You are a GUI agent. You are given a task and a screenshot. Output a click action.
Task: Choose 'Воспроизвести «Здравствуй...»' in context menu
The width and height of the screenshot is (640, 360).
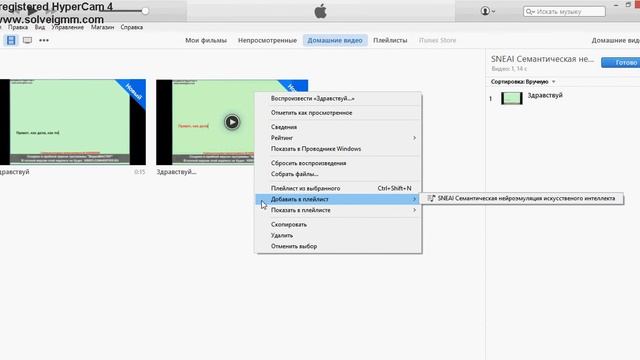(x=338, y=98)
